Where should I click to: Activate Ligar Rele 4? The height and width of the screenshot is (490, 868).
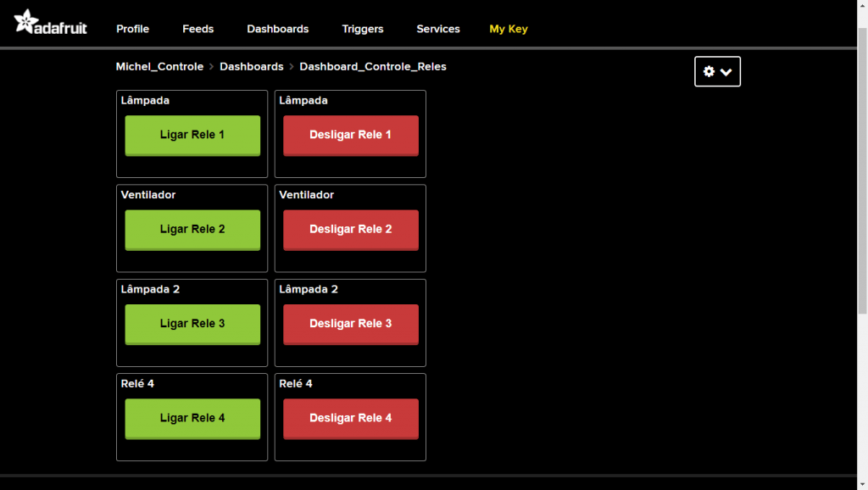(192, 419)
